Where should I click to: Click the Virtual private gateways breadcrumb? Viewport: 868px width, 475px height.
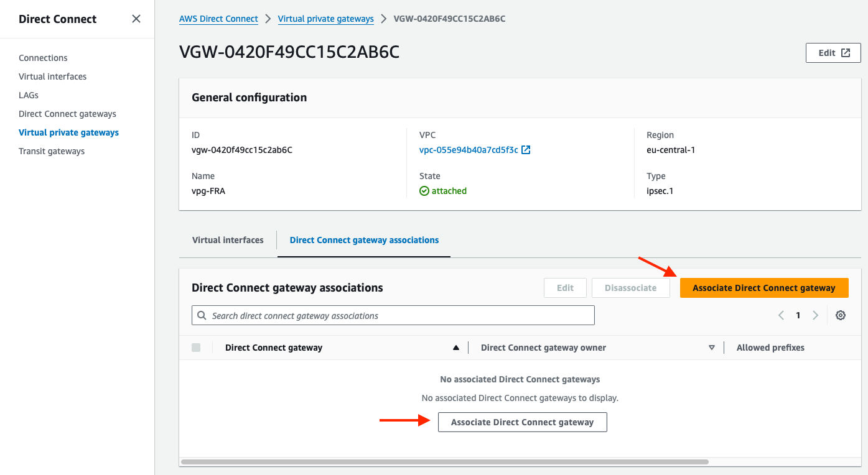click(326, 19)
